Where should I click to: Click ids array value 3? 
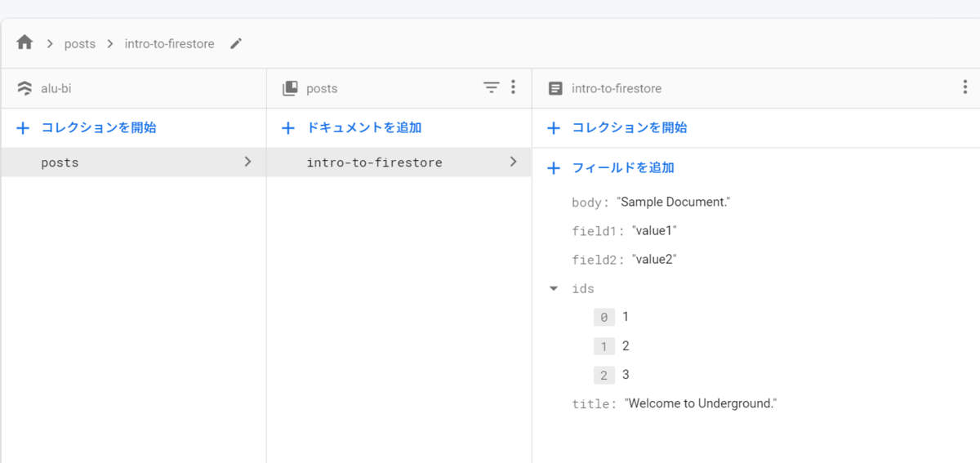click(x=626, y=375)
